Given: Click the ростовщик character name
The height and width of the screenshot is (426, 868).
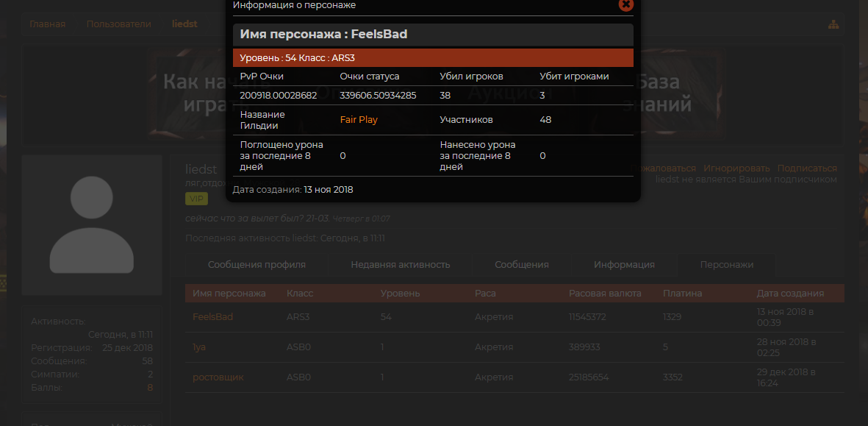Looking at the screenshot, I should pyautogui.click(x=218, y=377).
